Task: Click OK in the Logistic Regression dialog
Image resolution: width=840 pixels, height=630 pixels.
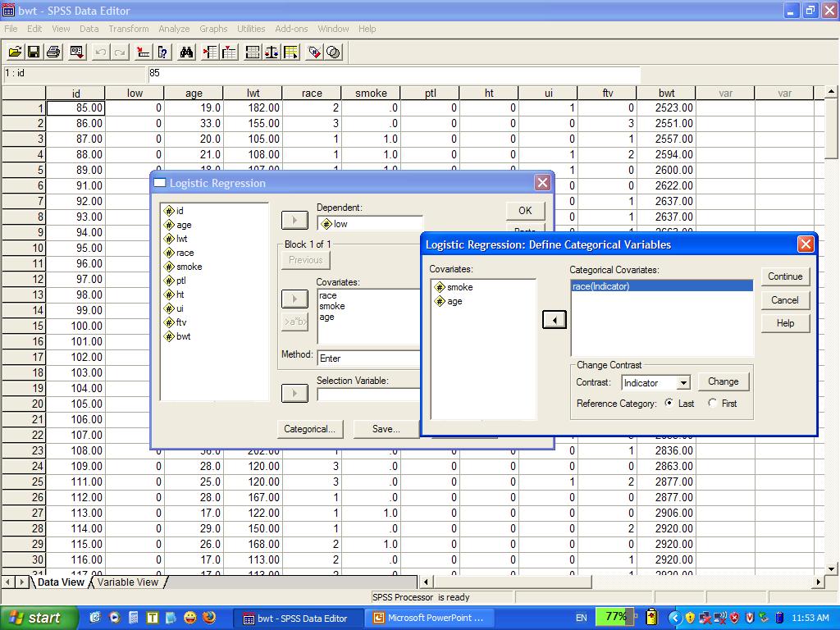Action: point(525,211)
